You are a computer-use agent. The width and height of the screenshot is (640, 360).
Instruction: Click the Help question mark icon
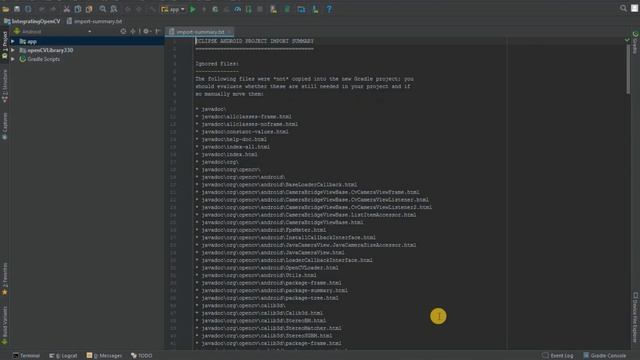point(329,9)
